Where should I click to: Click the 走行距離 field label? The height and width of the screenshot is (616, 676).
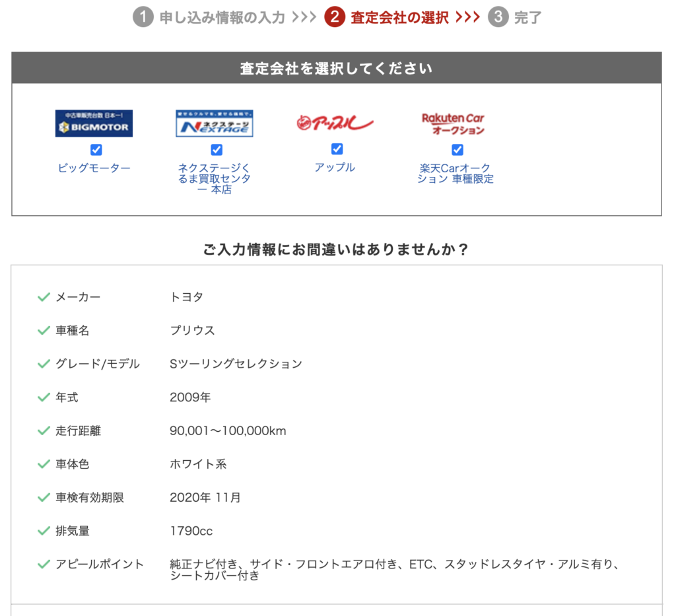[78, 430]
